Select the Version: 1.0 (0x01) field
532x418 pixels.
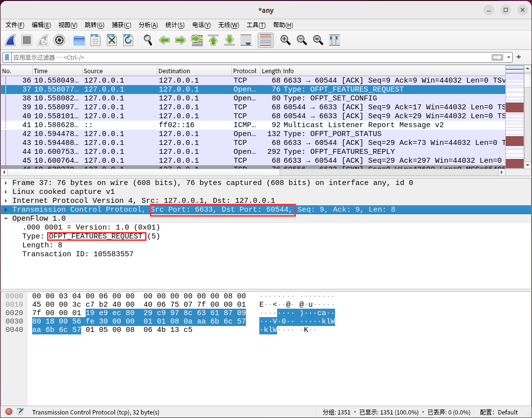91,227
